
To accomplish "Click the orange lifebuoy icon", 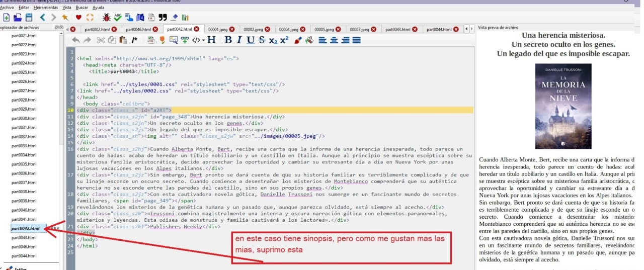I will [90, 18].
